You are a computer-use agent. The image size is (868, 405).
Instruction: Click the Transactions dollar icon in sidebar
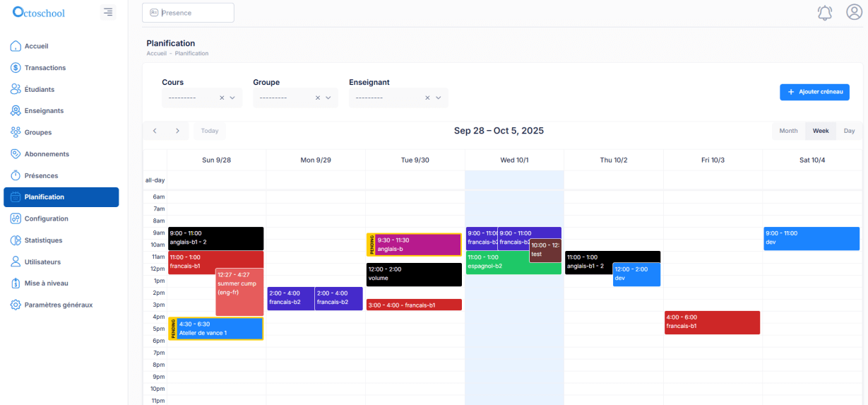[x=16, y=68]
